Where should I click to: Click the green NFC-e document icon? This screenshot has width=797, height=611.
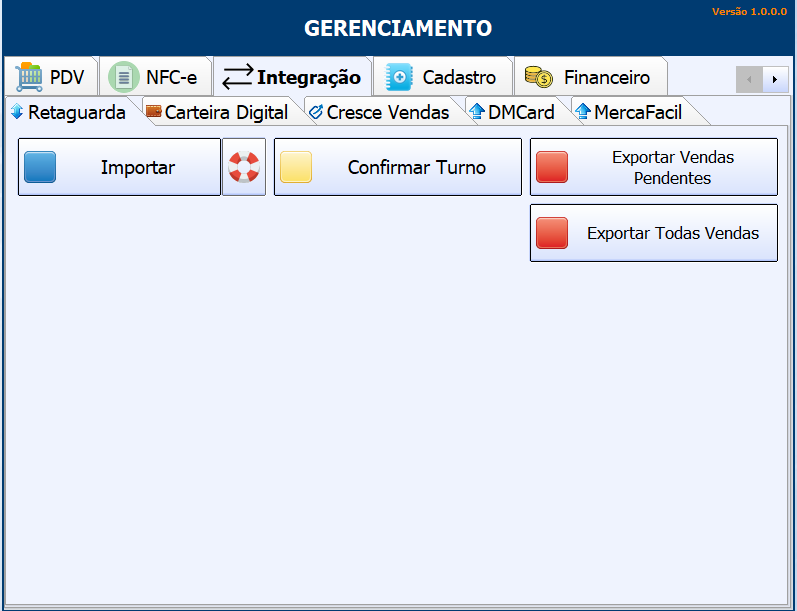(124, 77)
